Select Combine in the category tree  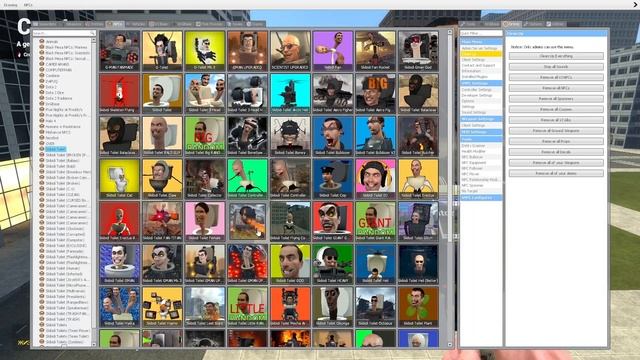coord(53,76)
